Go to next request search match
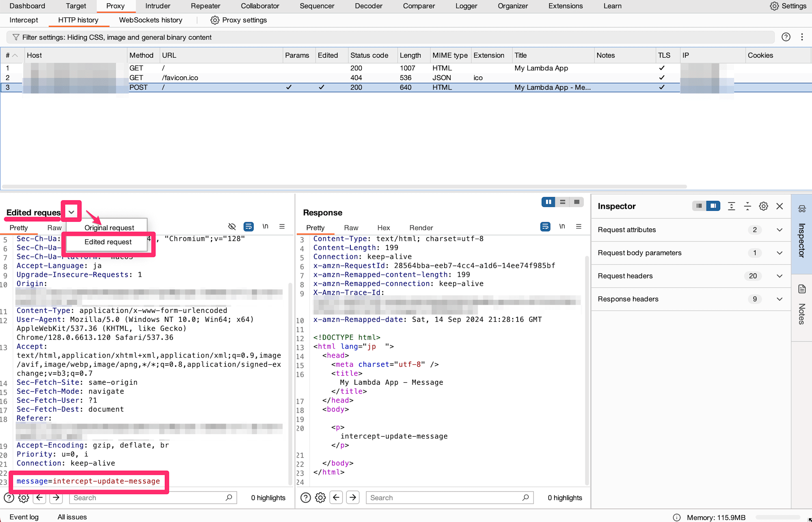 point(56,498)
